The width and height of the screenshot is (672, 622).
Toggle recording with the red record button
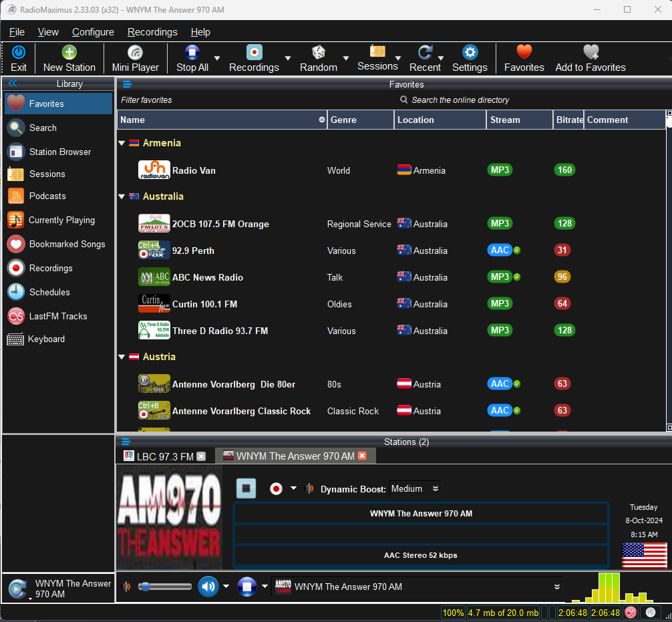tap(276, 488)
